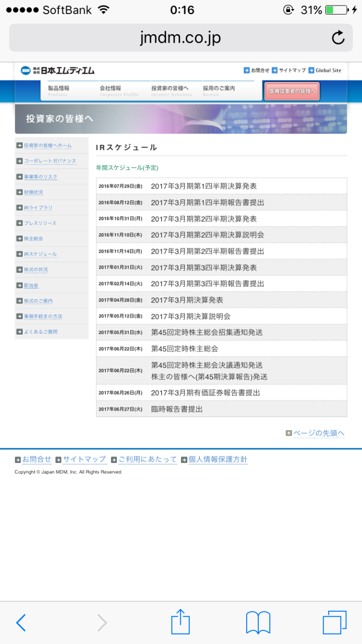Open Safari bookmarks book icon
This screenshot has height=644, width=362.
(x=258, y=623)
